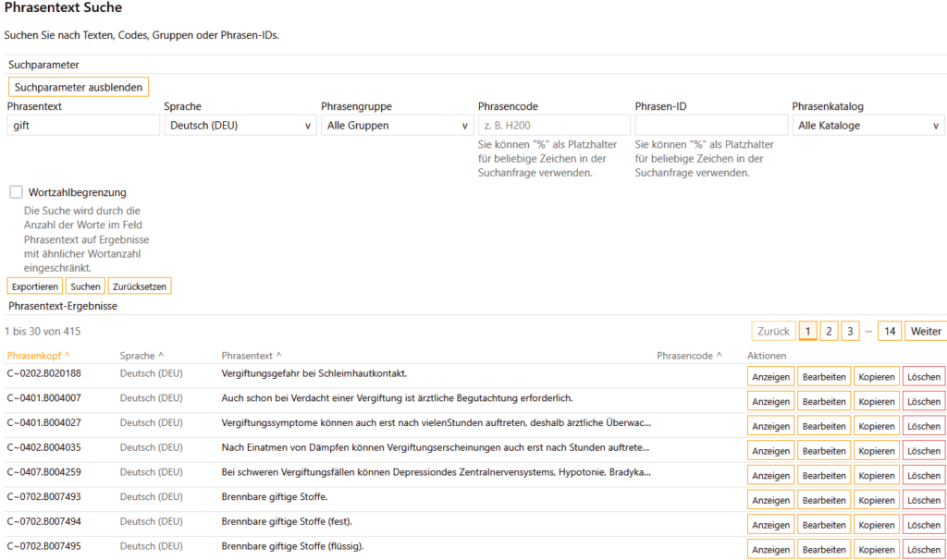
Task: Click the Phrasen-ID input field
Action: coord(711,126)
